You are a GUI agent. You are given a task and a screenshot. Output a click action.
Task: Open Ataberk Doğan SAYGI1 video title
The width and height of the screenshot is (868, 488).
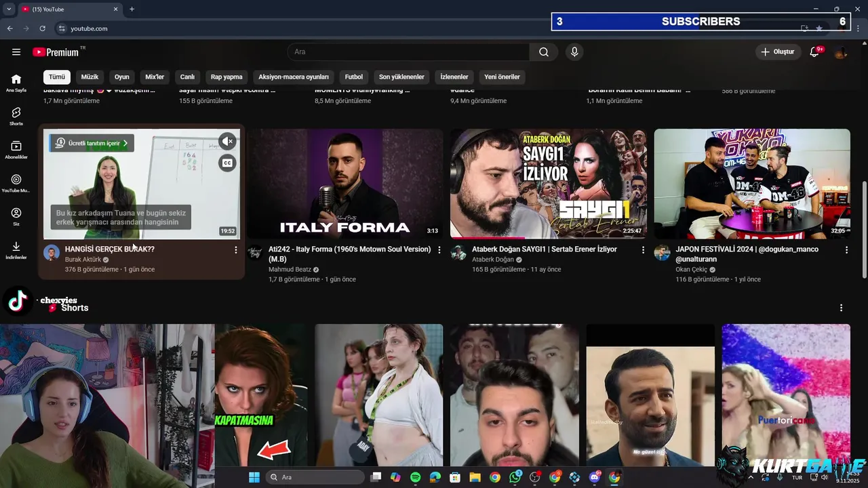[545, 249]
